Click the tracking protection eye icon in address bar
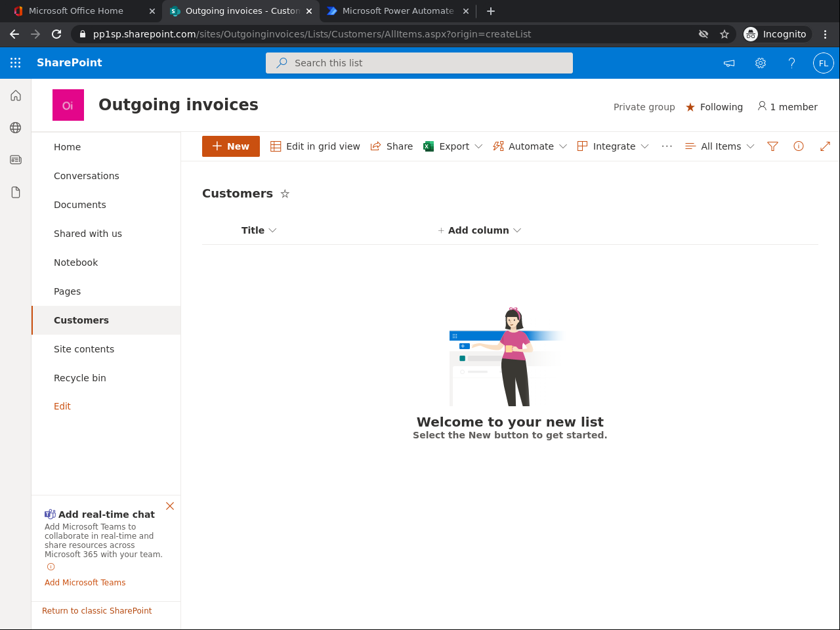 703,34
